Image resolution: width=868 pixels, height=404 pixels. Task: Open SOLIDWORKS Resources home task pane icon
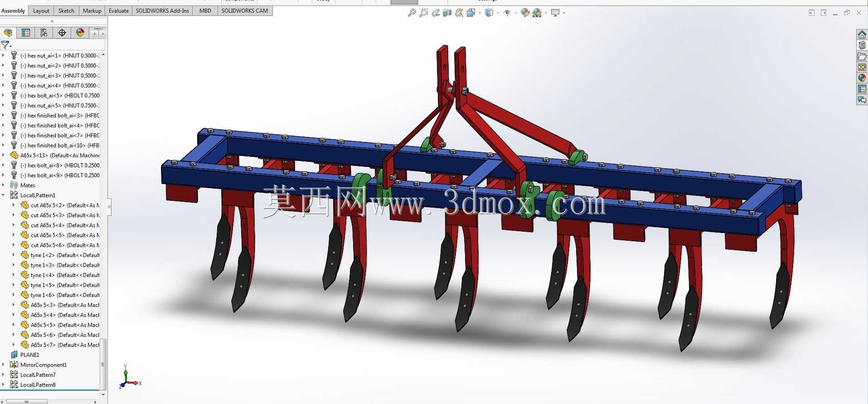(862, 34)
